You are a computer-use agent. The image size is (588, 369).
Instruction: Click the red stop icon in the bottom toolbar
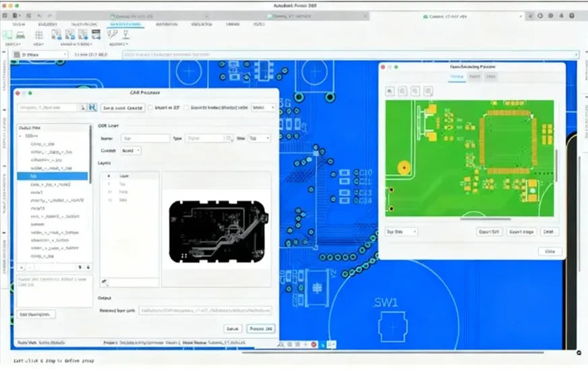pyautogui.click(x=314, y=345)
